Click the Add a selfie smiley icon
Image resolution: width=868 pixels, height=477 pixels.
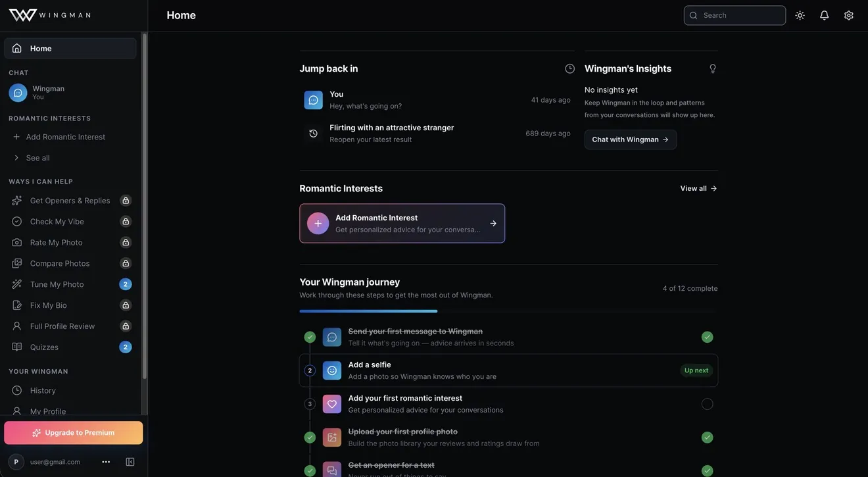332,370
